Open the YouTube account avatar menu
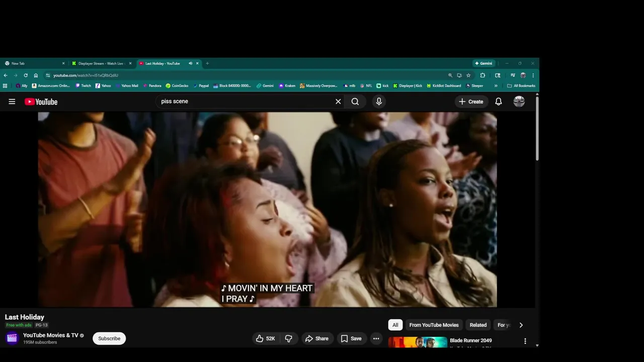Viewport: 644px width, 362px height. point(519,102)
